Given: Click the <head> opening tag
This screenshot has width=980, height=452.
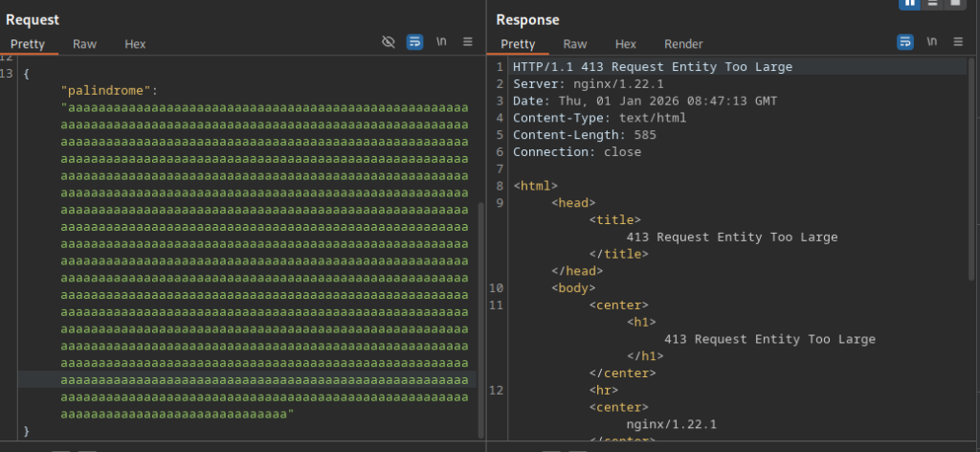Looking at the screenshot, I should pyautogui.click(x=573, y=203).
